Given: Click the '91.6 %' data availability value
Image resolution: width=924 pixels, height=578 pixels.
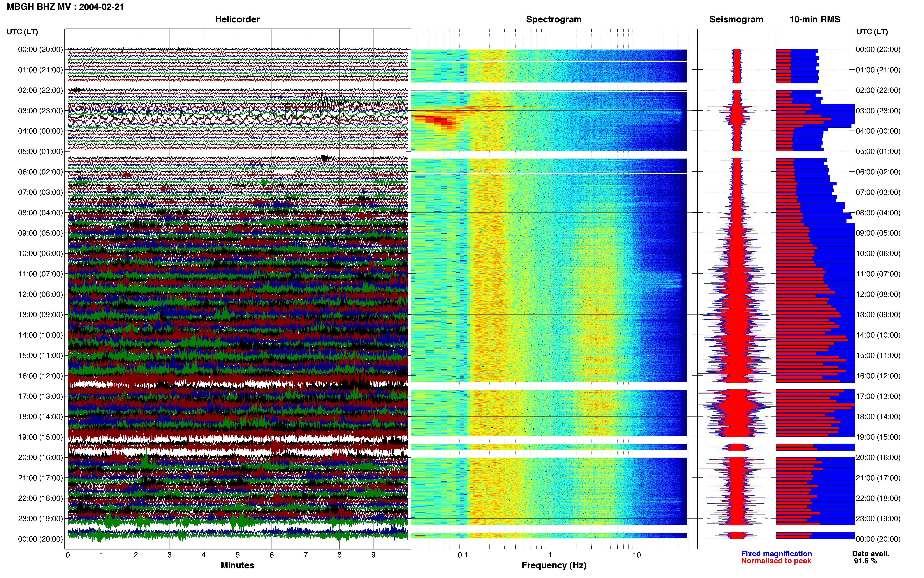Looking at the screenshot, I should 865,561.
